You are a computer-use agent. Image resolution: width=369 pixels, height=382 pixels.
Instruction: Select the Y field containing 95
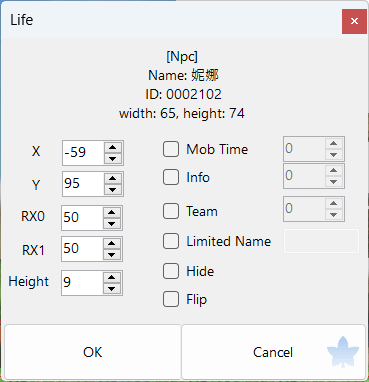(x=83, y=184)
